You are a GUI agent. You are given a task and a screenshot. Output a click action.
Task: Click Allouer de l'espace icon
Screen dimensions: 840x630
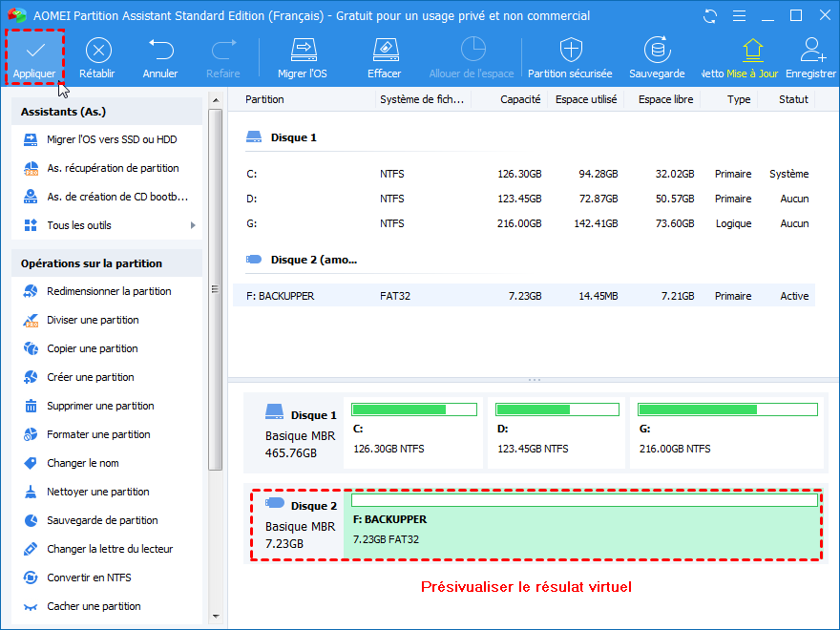[x=473, y=50]
